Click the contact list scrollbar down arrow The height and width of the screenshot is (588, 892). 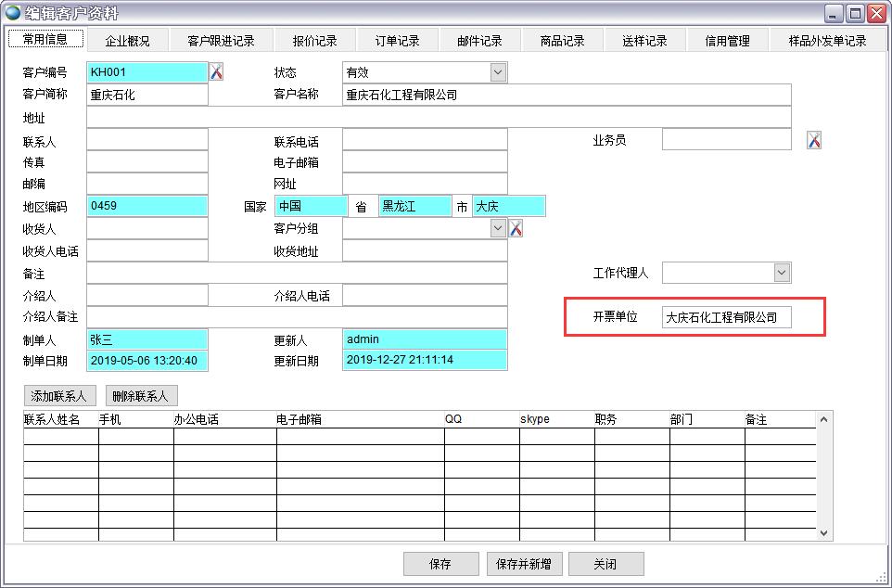tap(822, 533)
